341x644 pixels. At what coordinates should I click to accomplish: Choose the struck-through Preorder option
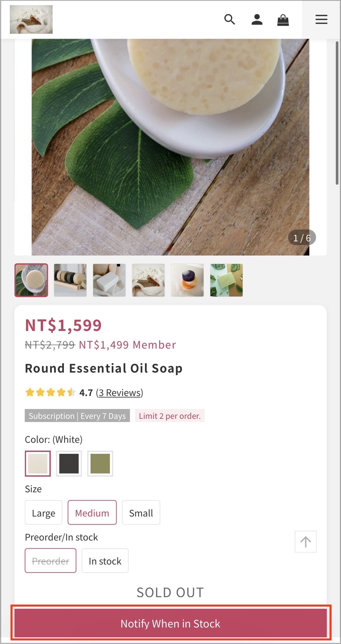[x=51, y=561]
